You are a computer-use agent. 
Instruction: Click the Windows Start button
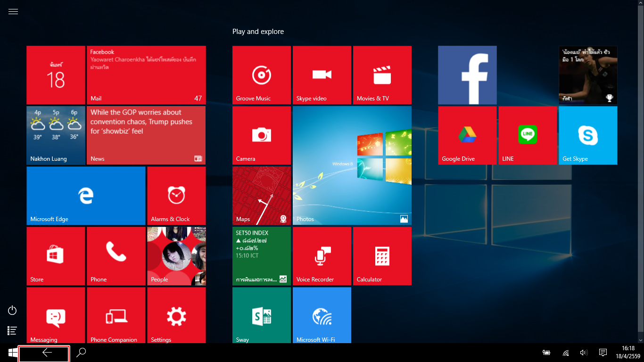13,353
